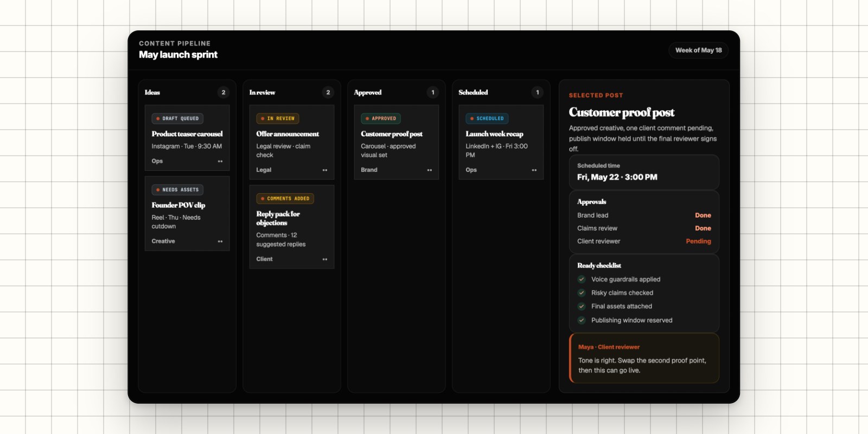The height and width of the screenshot is (434, 868).
Task: Open the Launch week recap card menu dots
Action: pyautogui.click(x=534, y=170)
